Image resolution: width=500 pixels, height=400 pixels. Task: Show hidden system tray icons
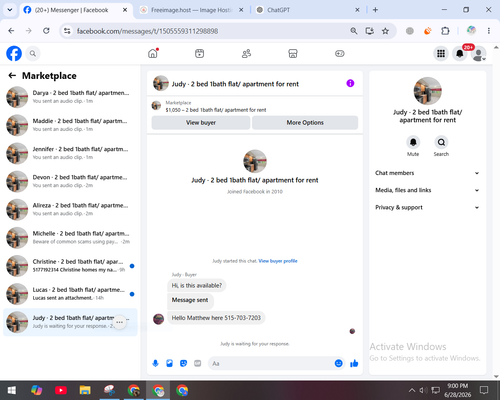[x=412, y=390]
